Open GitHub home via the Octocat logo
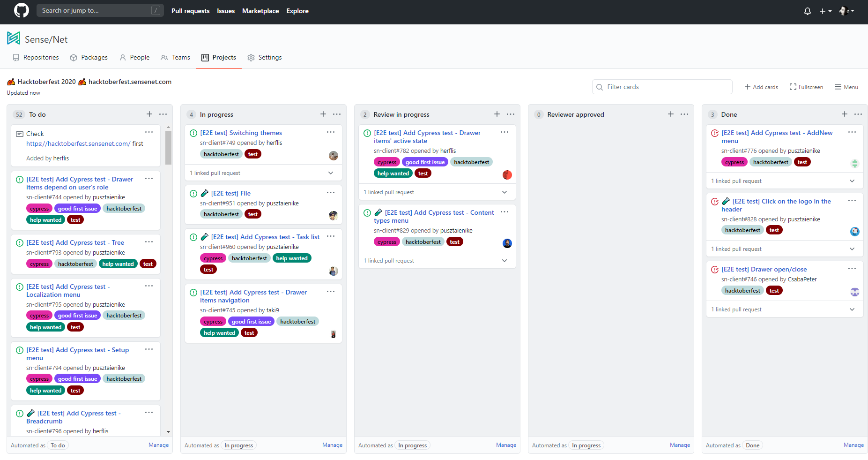 point(22,10)
